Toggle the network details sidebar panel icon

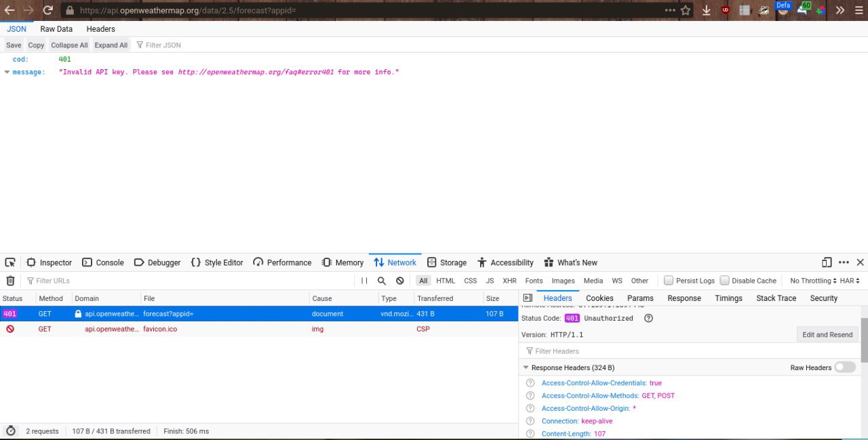pyautogui.click(x=528, y=298)
